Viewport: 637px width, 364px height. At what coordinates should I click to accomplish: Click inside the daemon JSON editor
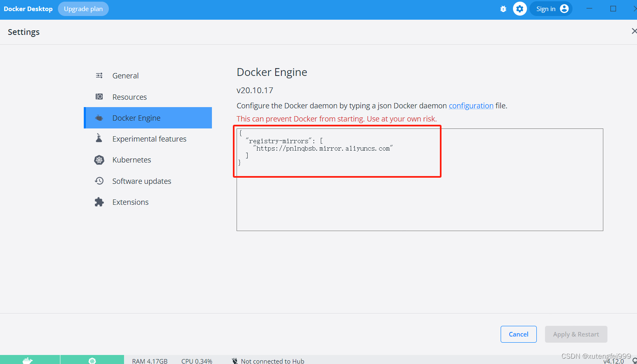pos(420,180)
